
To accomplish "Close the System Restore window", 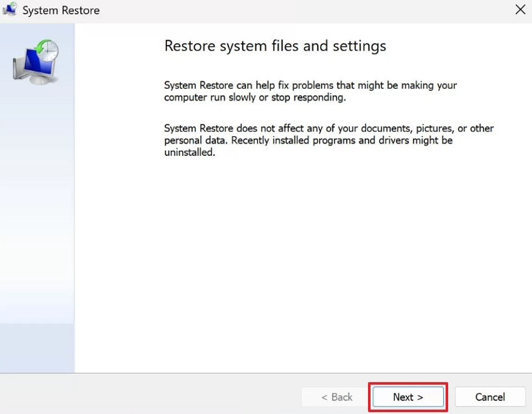I will tap(520, 9).
